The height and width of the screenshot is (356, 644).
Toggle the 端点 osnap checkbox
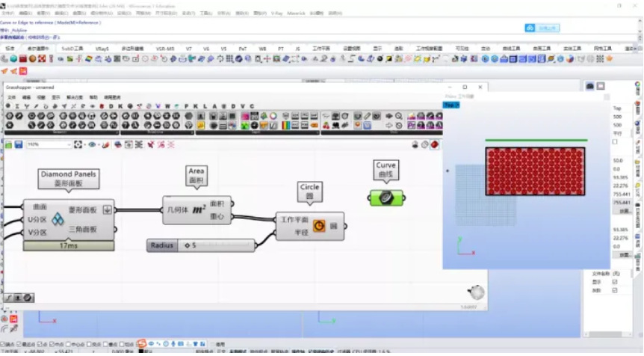click(2, 344)
